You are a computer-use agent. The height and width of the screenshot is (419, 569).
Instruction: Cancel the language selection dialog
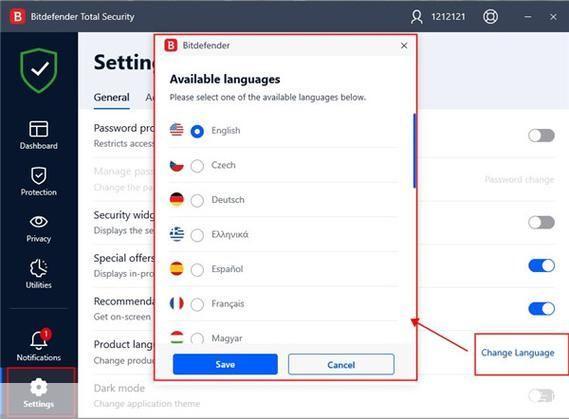(x=341, y=365)
